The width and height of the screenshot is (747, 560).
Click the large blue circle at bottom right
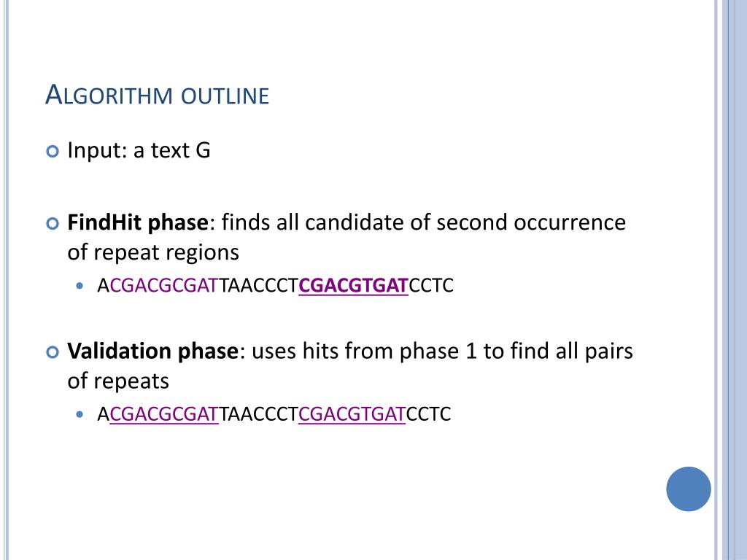(688, 489)
